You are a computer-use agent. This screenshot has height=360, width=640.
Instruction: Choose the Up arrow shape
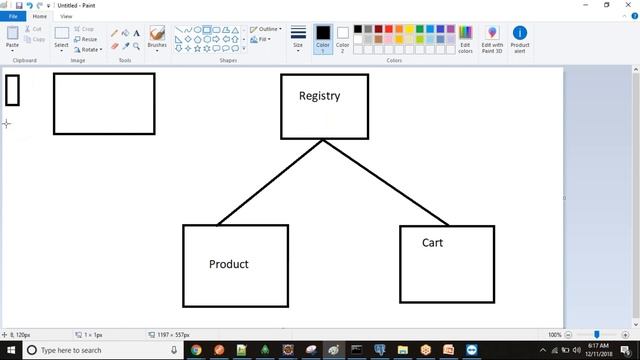click(x=235, y=39)
